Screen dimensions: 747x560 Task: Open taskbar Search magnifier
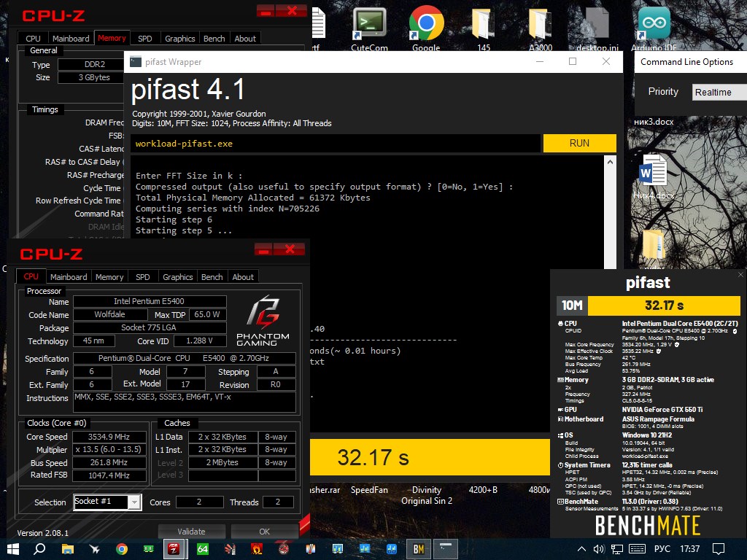click(x=39, y=549)
